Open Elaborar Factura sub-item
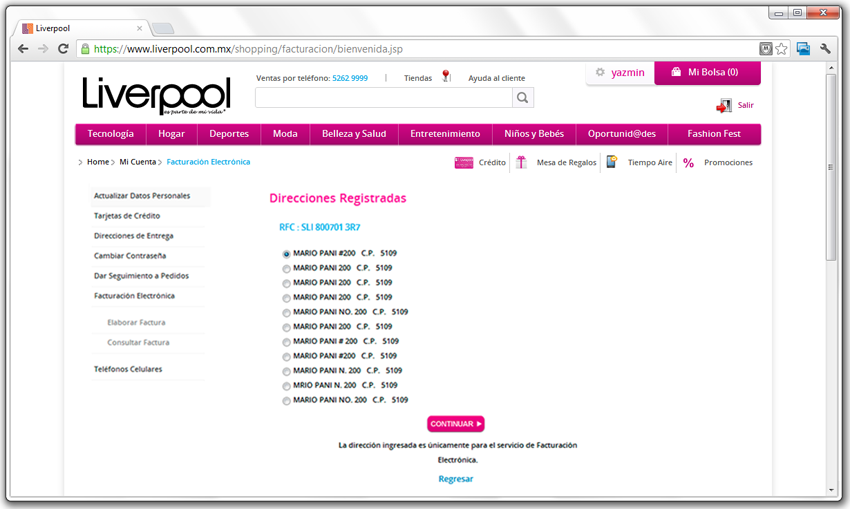This screenshot has height=509, width=850. point(136,323)
